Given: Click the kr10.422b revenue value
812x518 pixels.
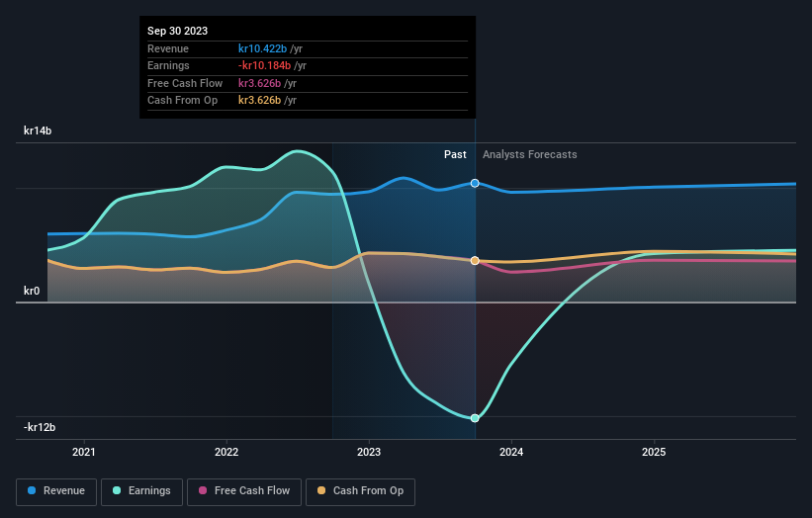Looking at the screenshot, I should click(x=262, y=48).
